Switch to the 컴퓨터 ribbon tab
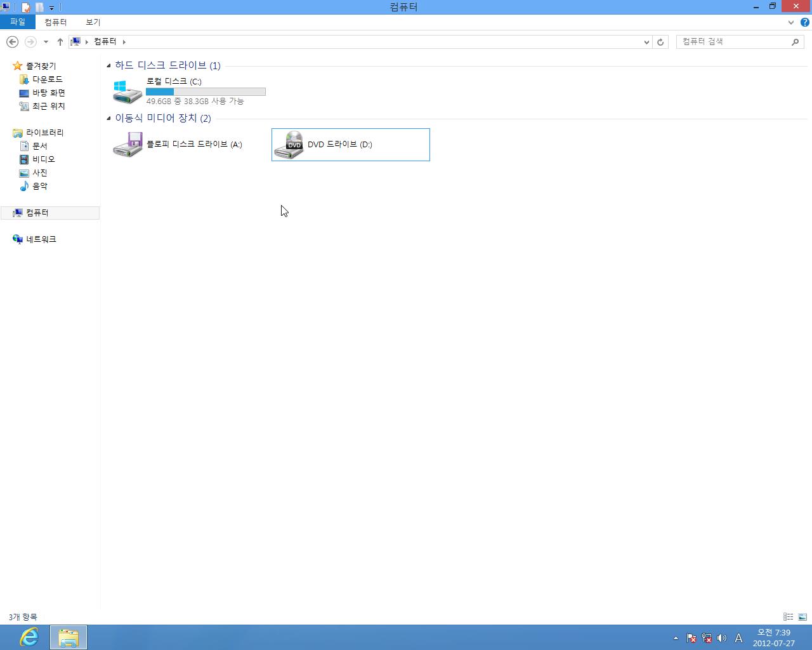Screen dimensions: 812x650 click(x=56, y=22)
